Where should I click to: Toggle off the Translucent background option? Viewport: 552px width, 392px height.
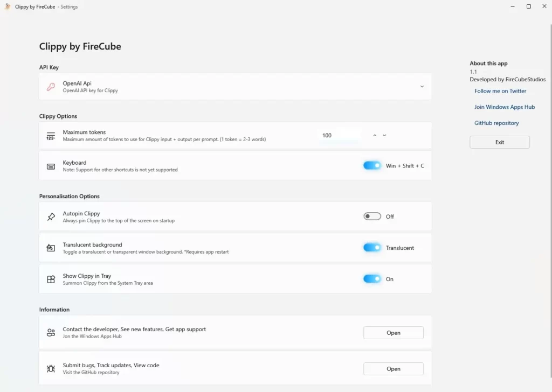(x=372, y=247)
